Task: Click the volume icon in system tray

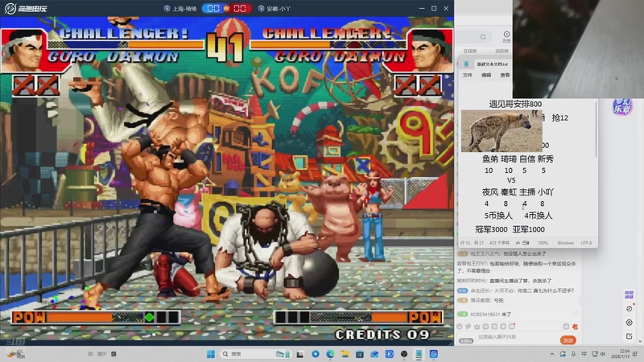Action: (603, 354)
